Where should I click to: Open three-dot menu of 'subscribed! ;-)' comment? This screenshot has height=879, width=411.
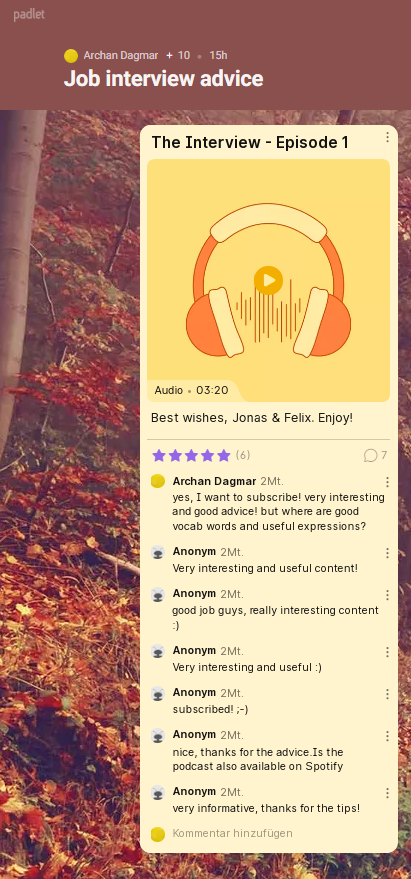coord(387,694)
